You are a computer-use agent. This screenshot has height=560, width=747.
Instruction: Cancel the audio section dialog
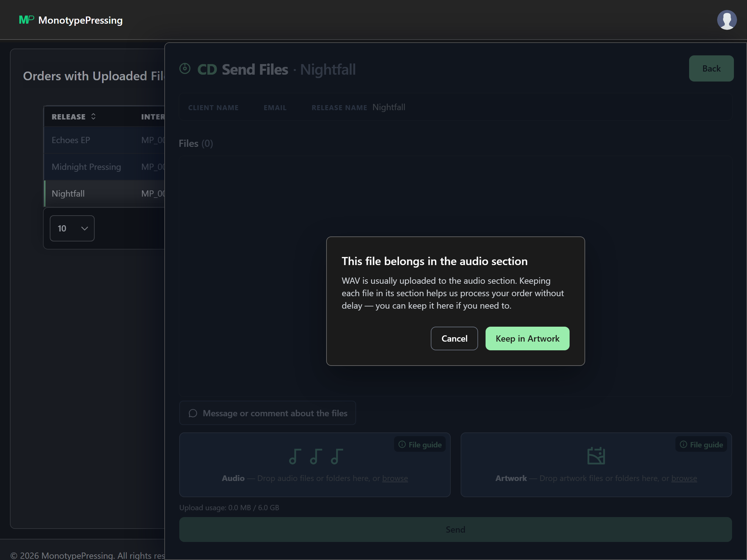(x=454, y=338)
